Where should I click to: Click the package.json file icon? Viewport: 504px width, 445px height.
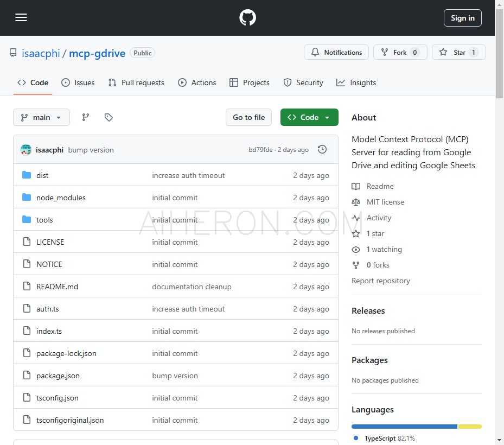tap(27, 375)
